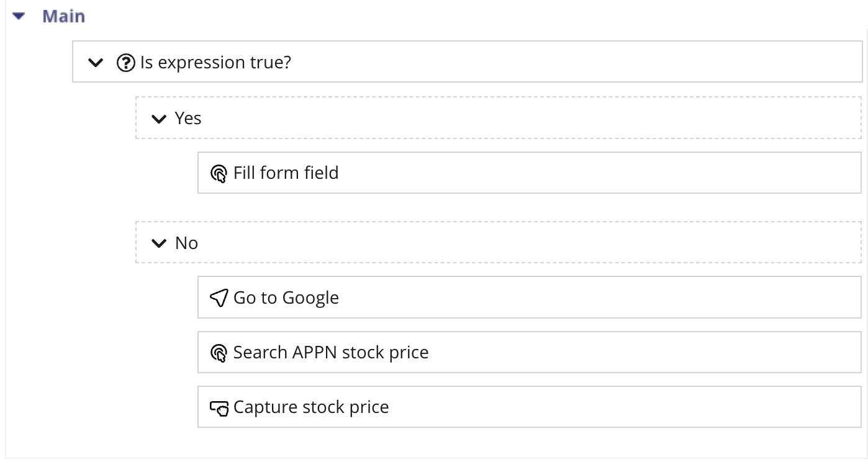
Task: Select the Go to Google text
Action: [x=286, y=298]
